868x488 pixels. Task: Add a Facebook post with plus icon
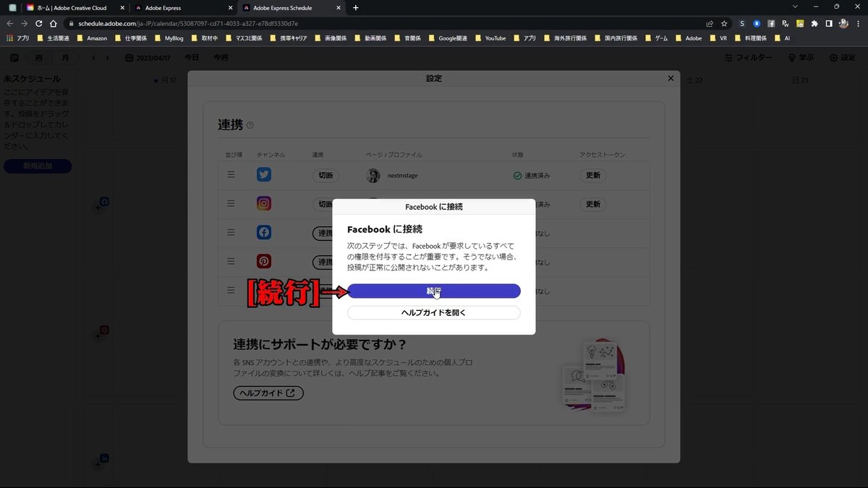click(98, 208)
